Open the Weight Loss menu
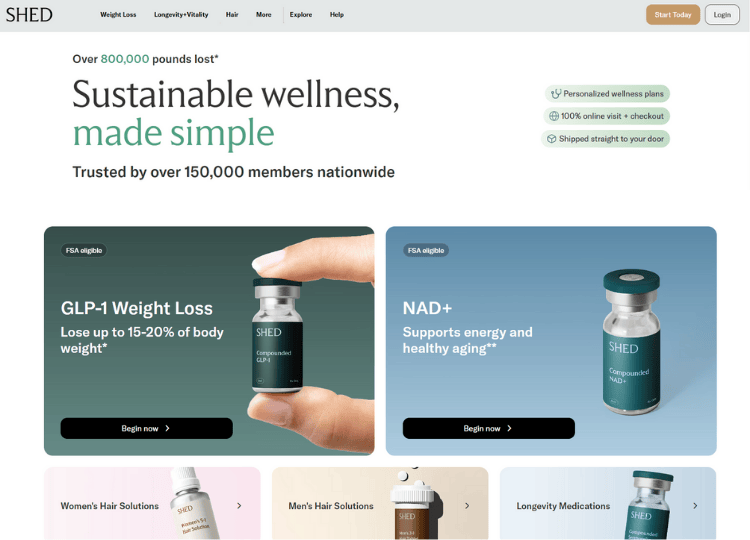This screenshot has height=540, width=750. [118, 15]
